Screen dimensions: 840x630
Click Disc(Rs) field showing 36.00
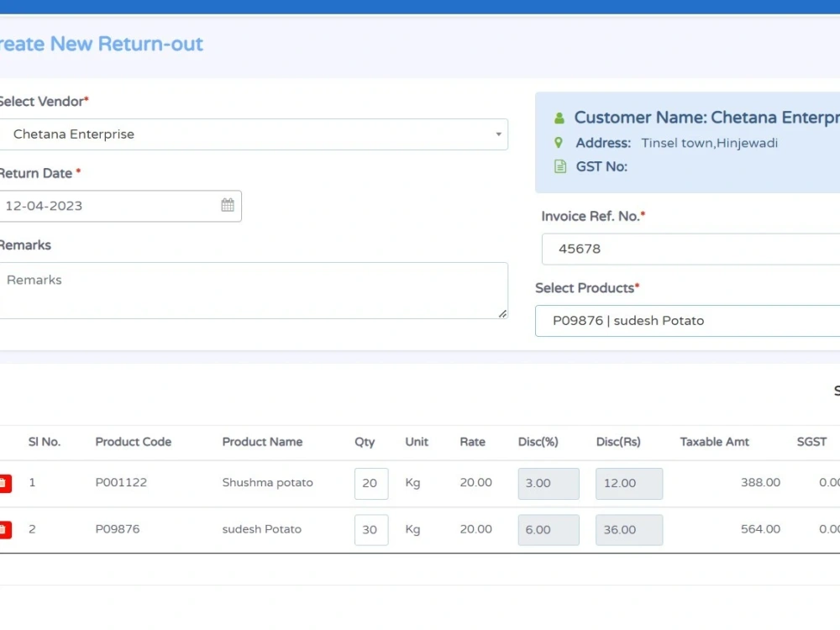[x=629, y=530]
